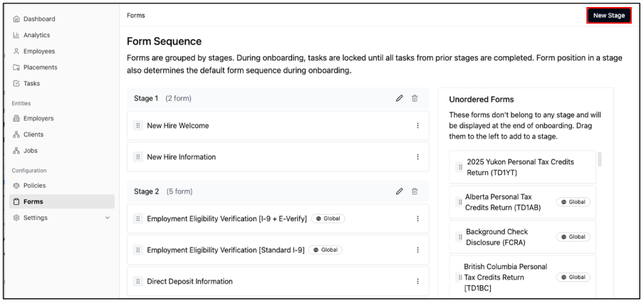
Task: Click the Analytics chart icon
Action: pyautogui.click(x=16, y=35)
